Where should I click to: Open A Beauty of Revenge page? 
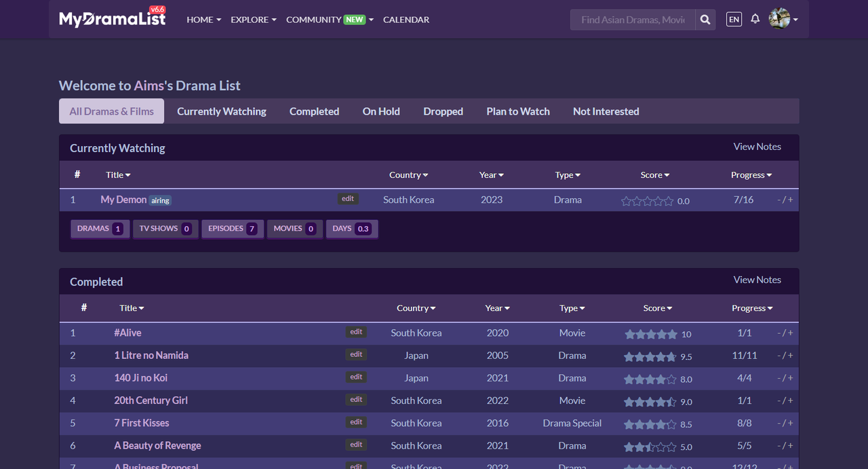tap(157, 445)
